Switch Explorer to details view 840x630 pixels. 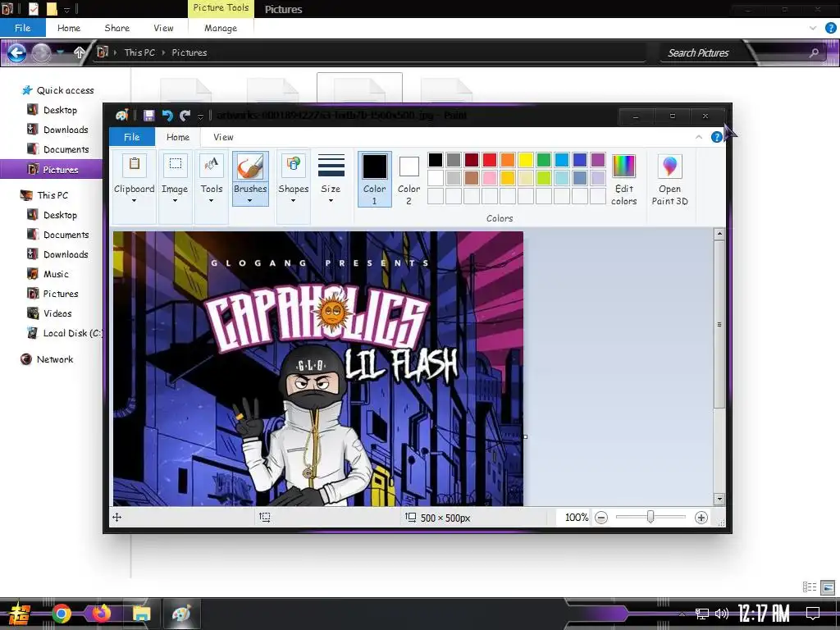[810, 587]
